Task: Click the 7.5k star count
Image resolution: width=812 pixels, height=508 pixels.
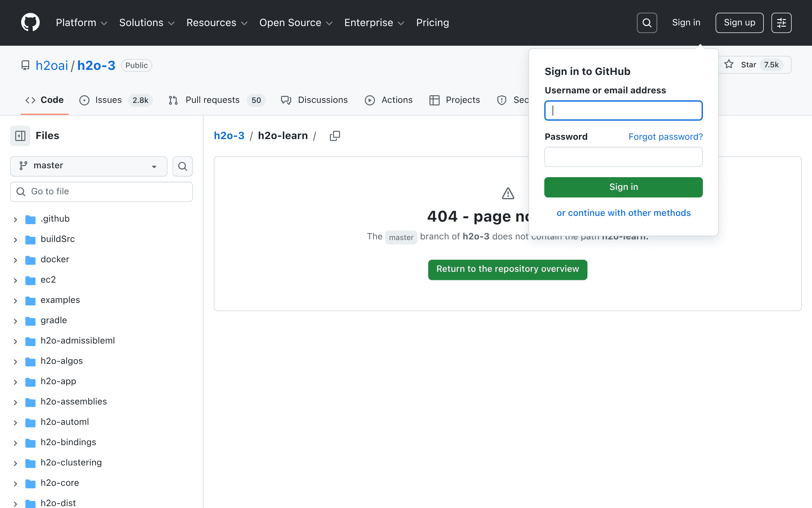Action: tap(771, 65)
